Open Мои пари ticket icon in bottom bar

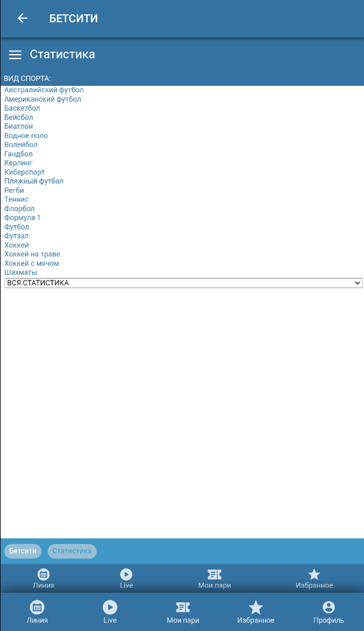click(x=183, y=607)
